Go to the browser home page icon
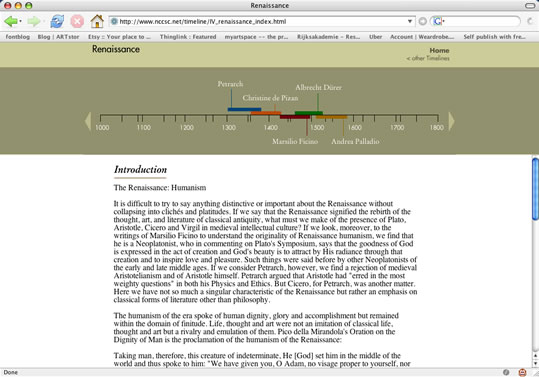 pos(97,21)
